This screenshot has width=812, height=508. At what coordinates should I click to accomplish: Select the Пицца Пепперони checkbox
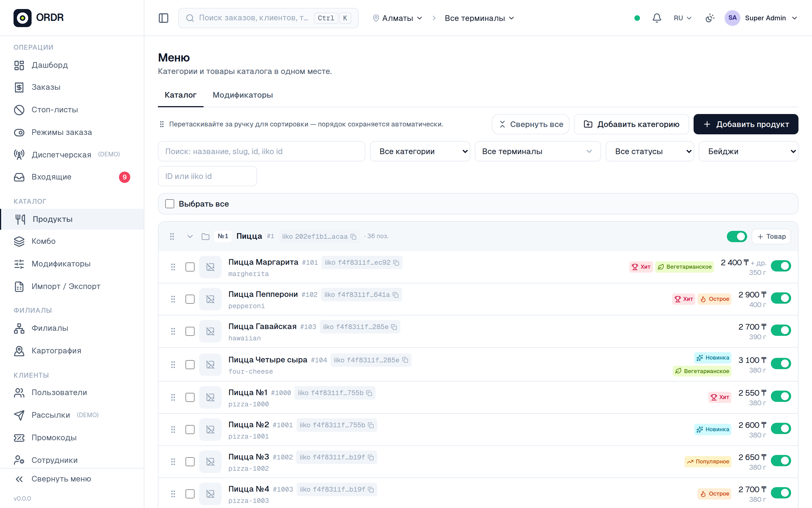tap(190, 299)
